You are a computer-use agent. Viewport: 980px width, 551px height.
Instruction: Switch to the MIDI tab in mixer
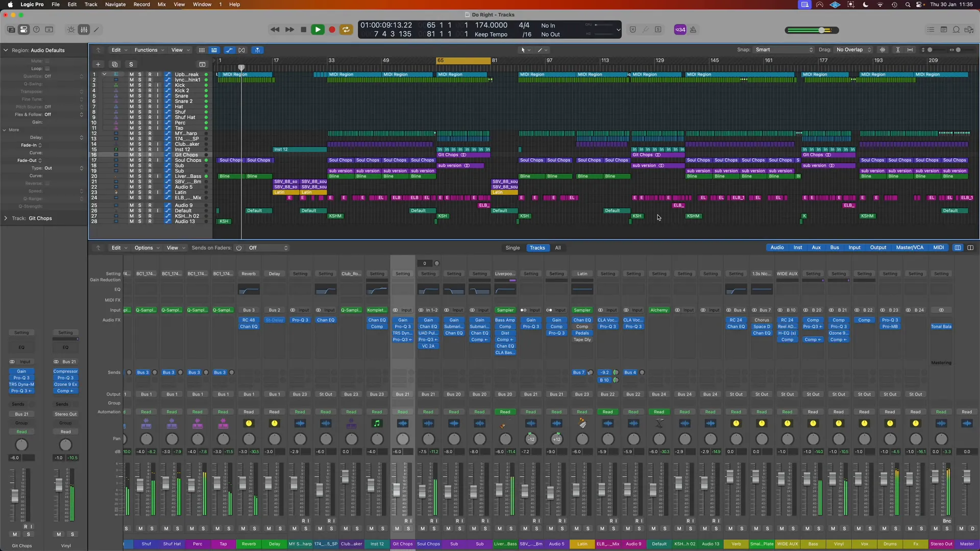(938, 247)
